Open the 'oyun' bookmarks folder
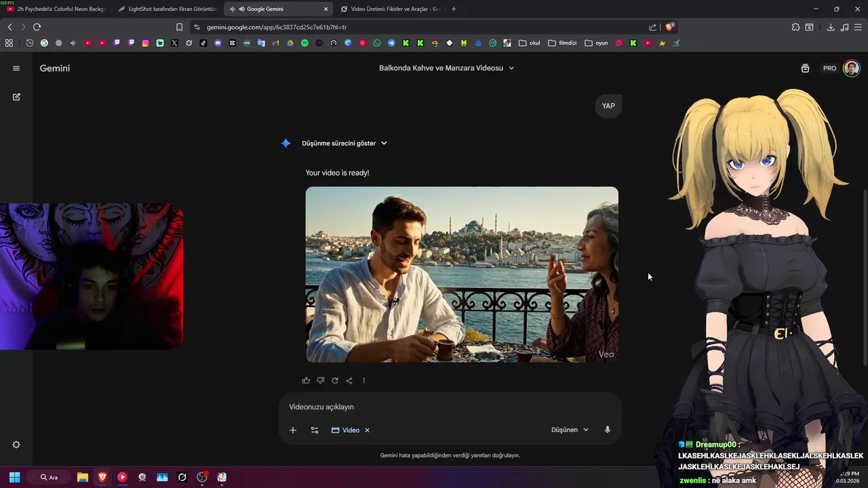The image size is (868, 488). pyautogui.click(x=596, y=43)
